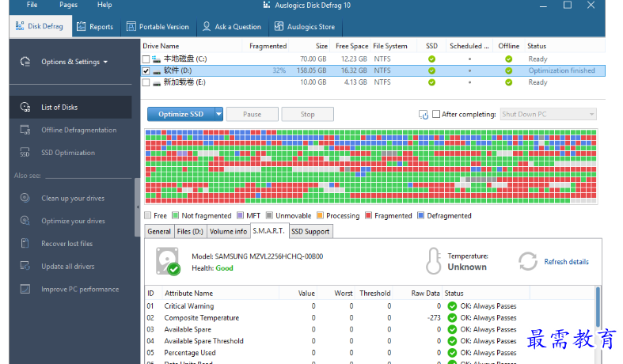Switch to the SSD Support tab
The height and width of the screenshot is (364, 623).
(x=310, y=231)
